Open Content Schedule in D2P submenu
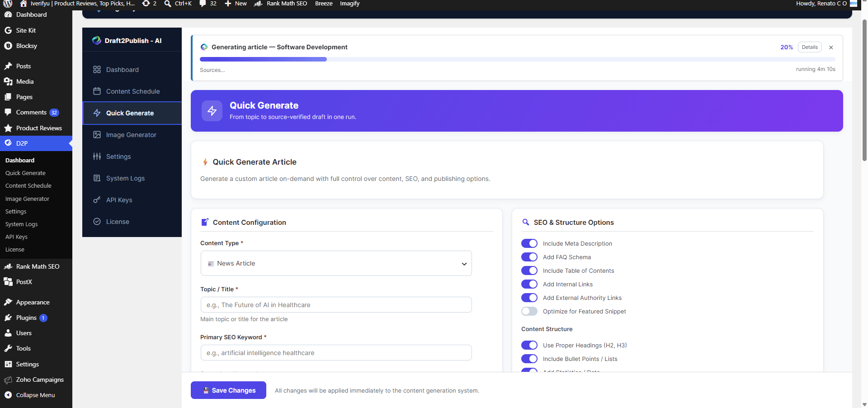 coord(28,185)
